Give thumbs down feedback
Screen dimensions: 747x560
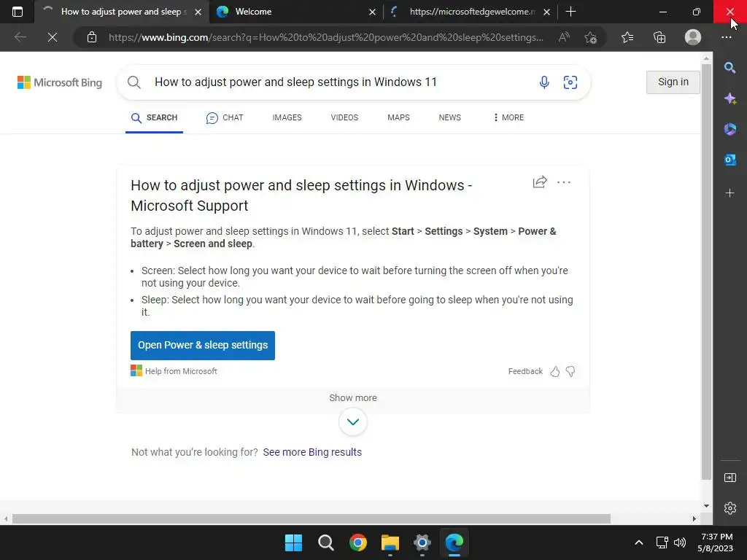point(570,371)
